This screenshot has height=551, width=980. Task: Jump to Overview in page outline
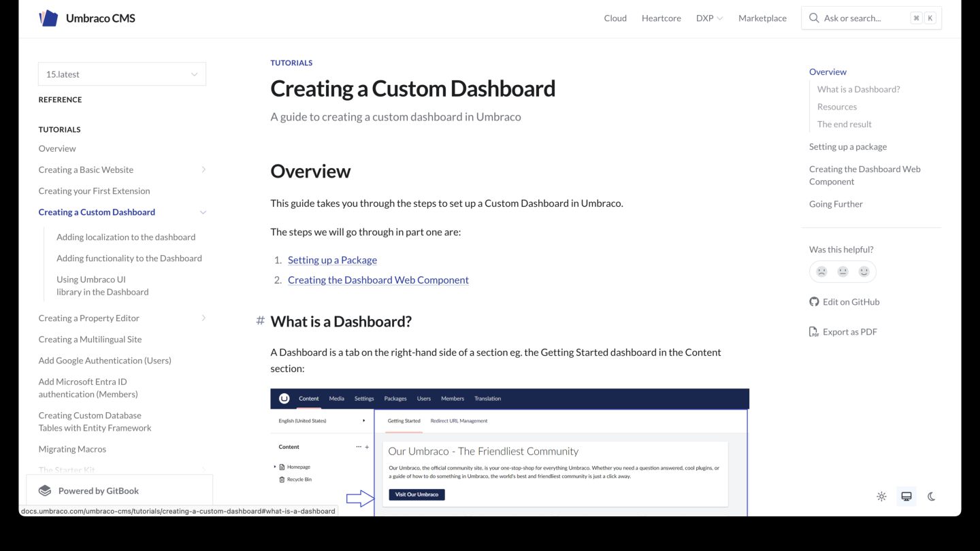pyautogui.click(x=828, y=72)
